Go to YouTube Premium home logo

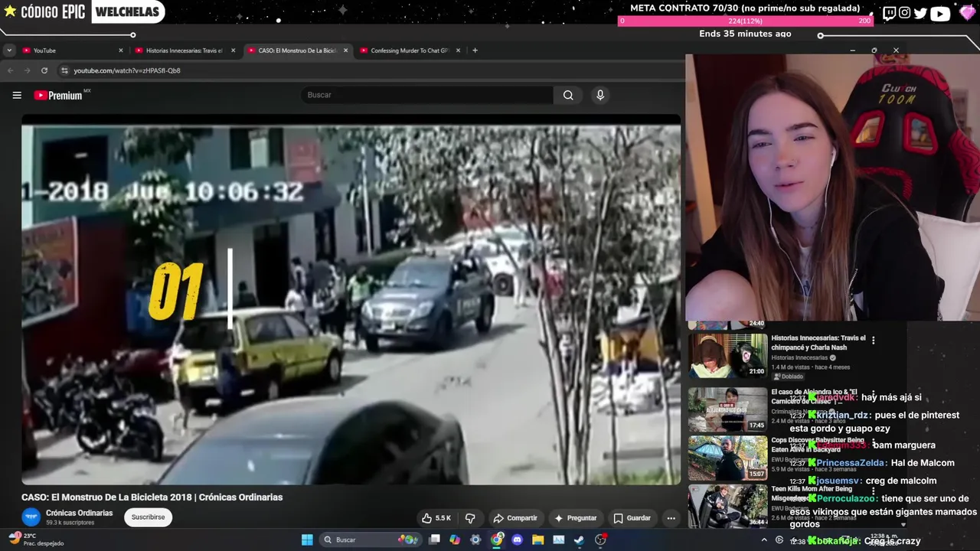click(58, 95)
